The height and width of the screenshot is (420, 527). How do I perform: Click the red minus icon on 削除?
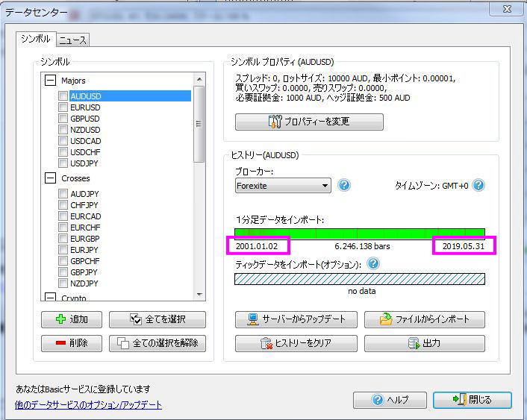tap(60, 342)
